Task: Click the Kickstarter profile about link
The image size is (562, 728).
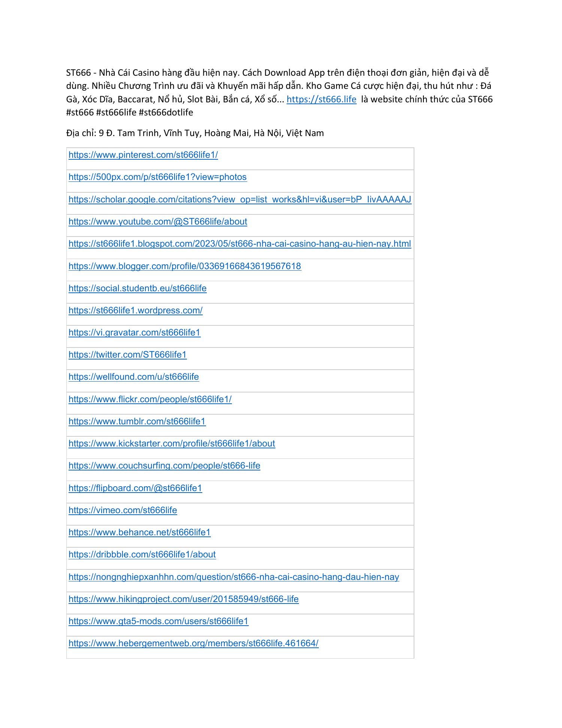Action: 172,443
